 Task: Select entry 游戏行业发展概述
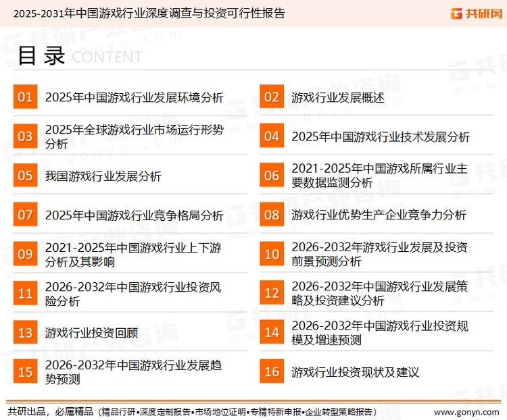click(x=338, y=97)
